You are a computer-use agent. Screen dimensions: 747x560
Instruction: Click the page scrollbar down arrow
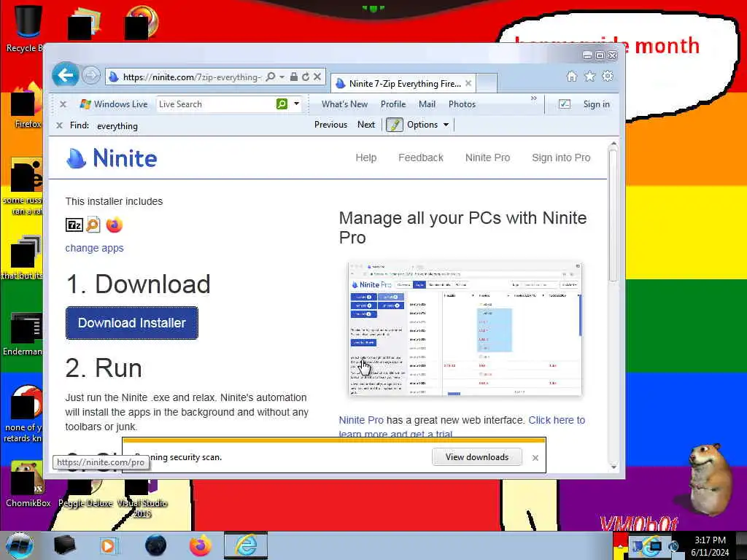614,467
